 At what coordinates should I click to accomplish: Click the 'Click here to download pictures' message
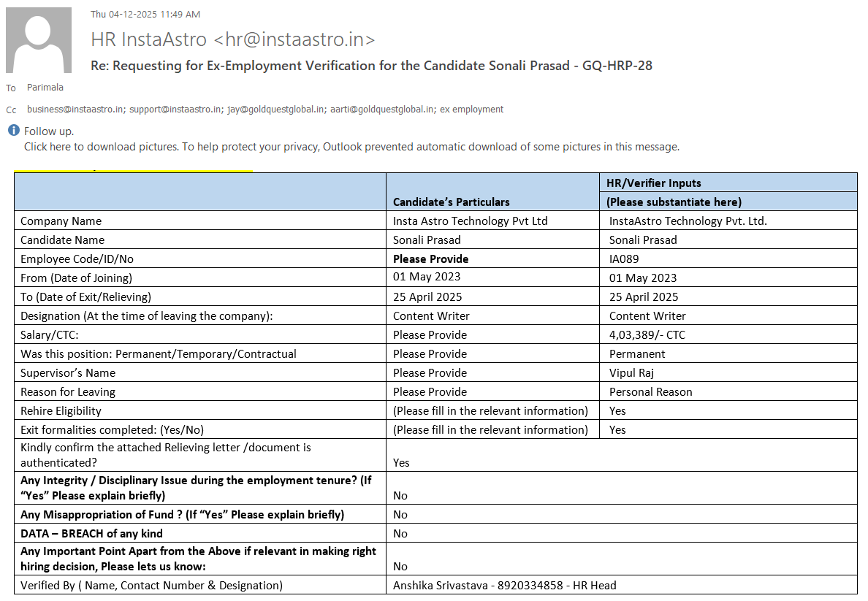click(x=351, y=147)
